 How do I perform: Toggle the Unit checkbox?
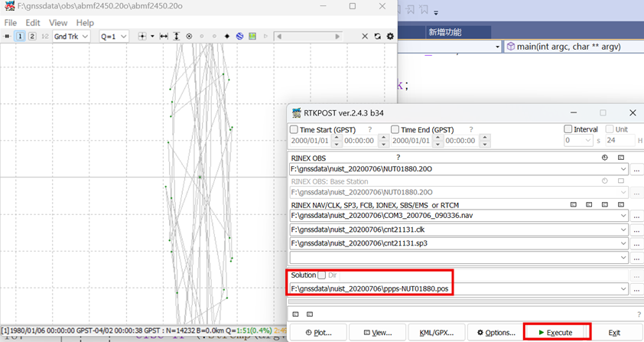tap(610, 129)
